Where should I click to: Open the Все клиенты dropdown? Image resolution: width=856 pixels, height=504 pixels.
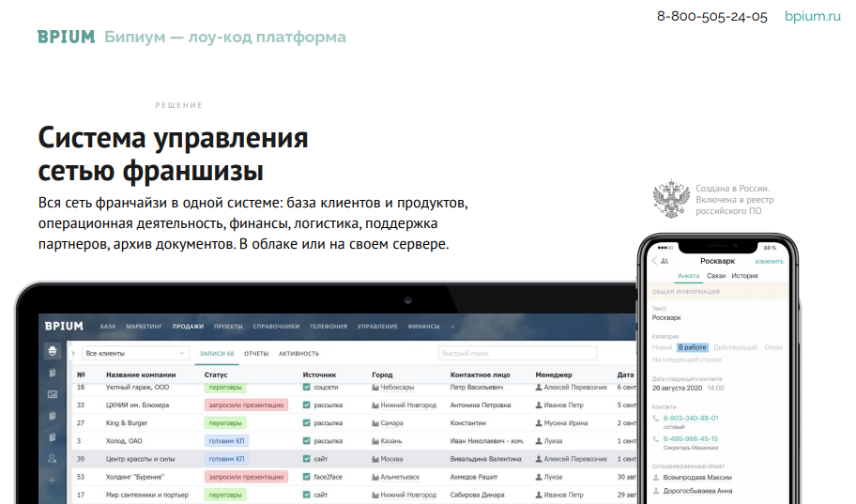pos(135,353)
